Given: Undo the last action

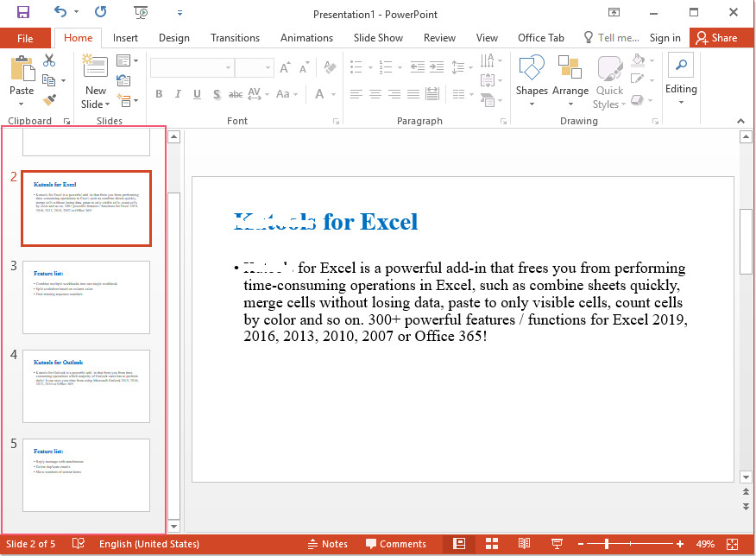Looking at the screenshot, I should pos(60,11).
